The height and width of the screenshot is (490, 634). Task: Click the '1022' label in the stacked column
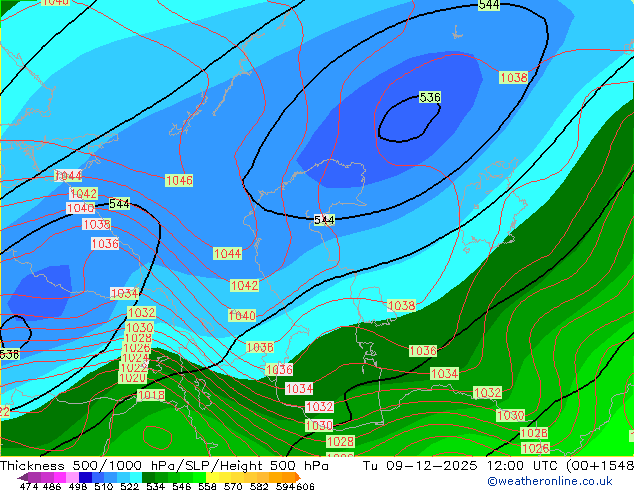(x=134, y=368)
